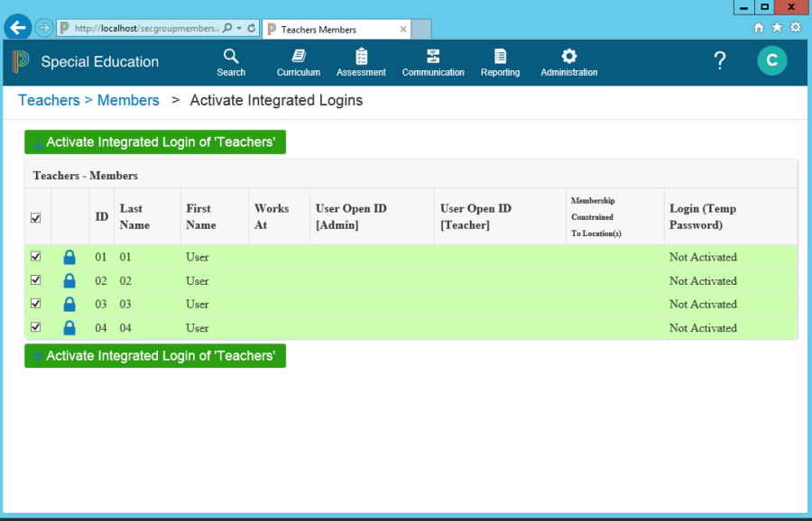The width and height of the screenshot is (812, 521).
Task: Uncheck the checkbox for user 02
Action: (x=36, y=280)
